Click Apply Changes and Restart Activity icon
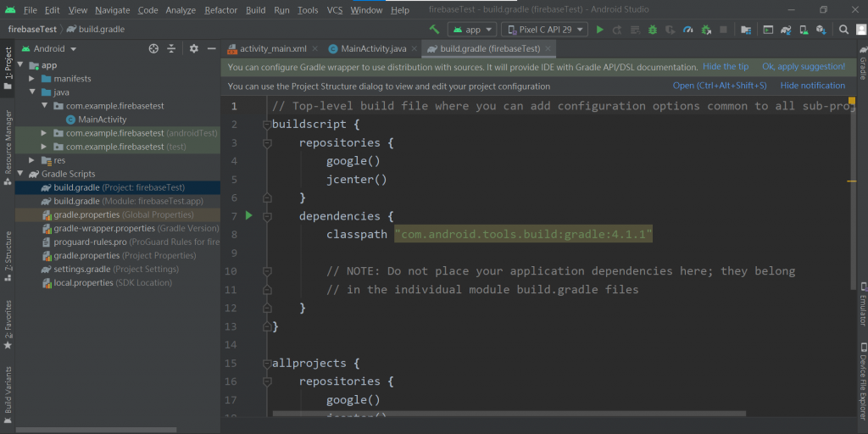This screenshot has width=868, height=434. [x=617, y=30]
